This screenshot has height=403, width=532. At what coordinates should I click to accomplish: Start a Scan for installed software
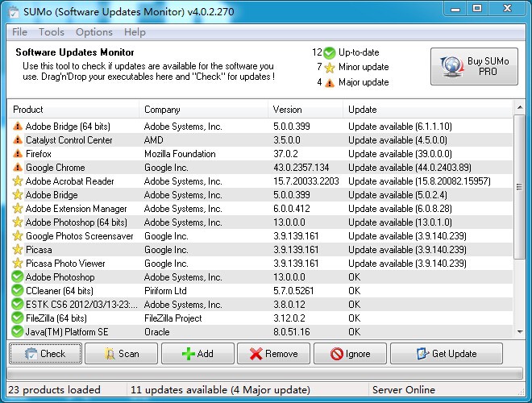click(x=122, y=354)
